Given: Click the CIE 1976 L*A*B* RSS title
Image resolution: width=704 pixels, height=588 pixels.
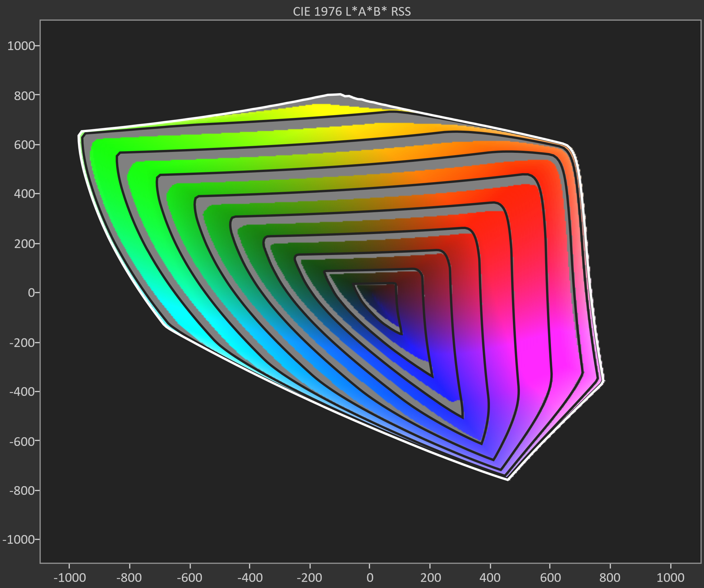Looking at the screenshot, I should point(352,11).
